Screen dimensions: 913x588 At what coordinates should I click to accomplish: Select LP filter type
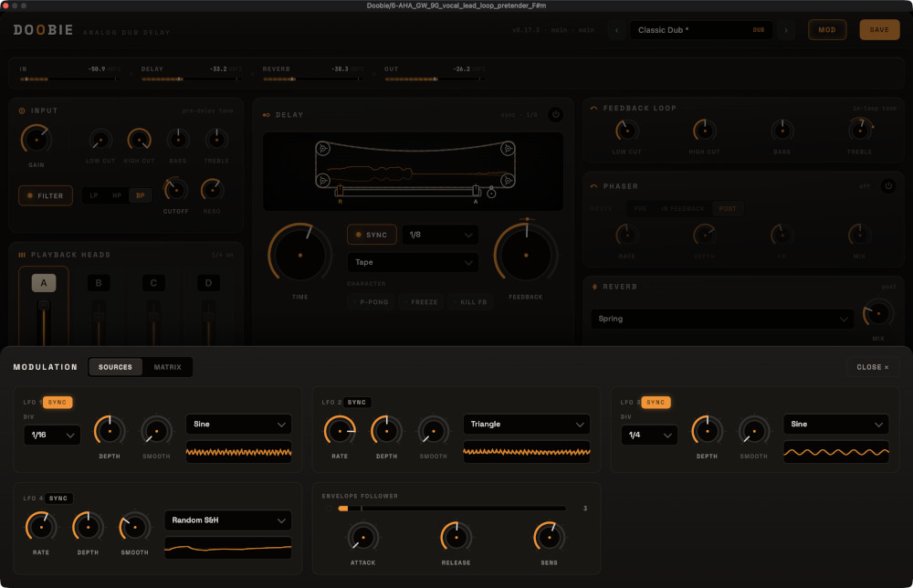[94, 195]
